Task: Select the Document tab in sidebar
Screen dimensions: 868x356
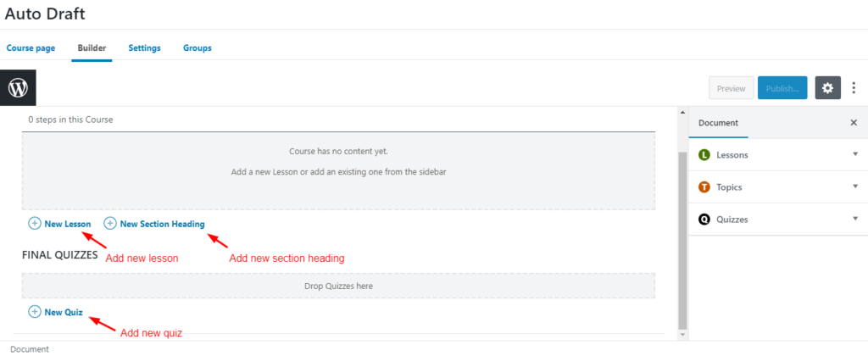Action: (x=718, y=123)
